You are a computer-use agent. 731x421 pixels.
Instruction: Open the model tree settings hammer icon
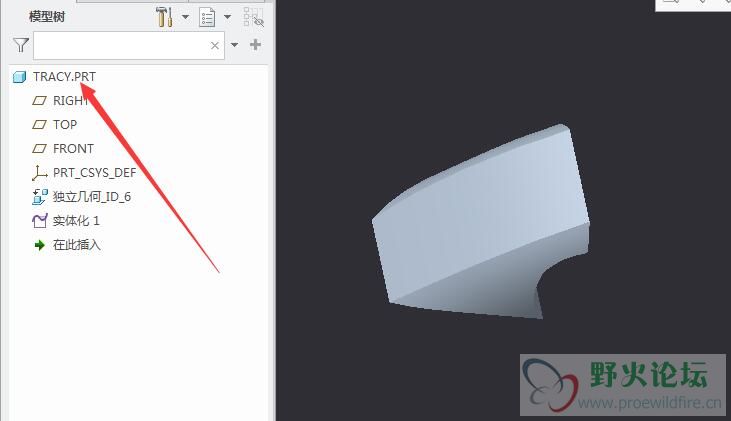[164, 17]
